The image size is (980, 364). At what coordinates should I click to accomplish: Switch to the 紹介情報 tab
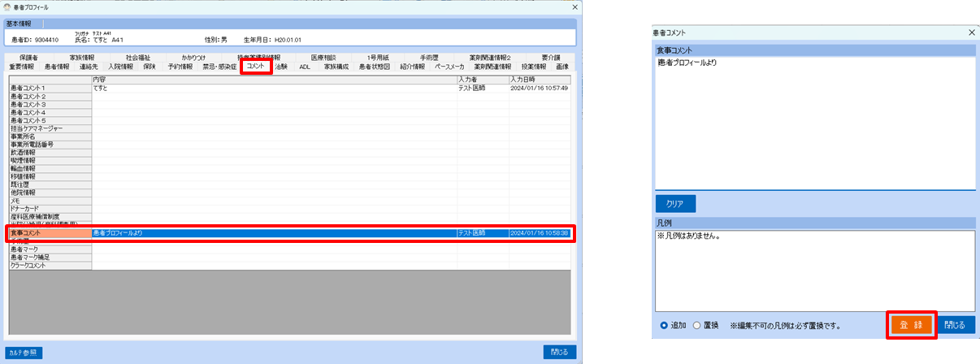click(x=412, y=67)
